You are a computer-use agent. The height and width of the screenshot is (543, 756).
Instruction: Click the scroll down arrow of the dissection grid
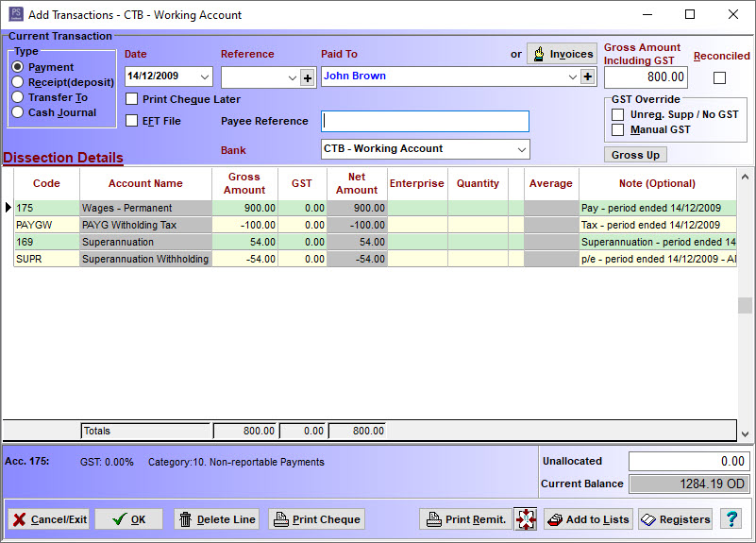tap(745, 434)
